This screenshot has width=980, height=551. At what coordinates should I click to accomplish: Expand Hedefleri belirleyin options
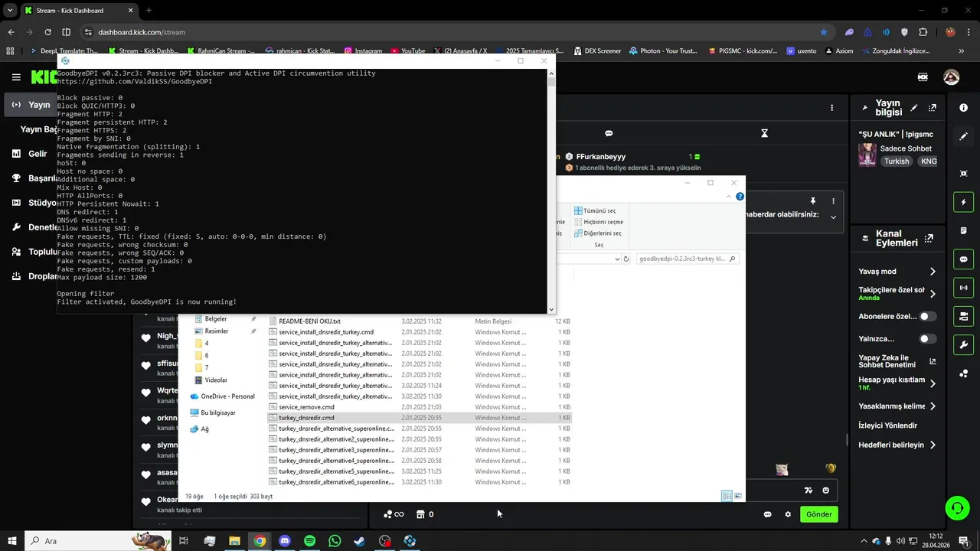pyautogui.click(x=933, y=445)
